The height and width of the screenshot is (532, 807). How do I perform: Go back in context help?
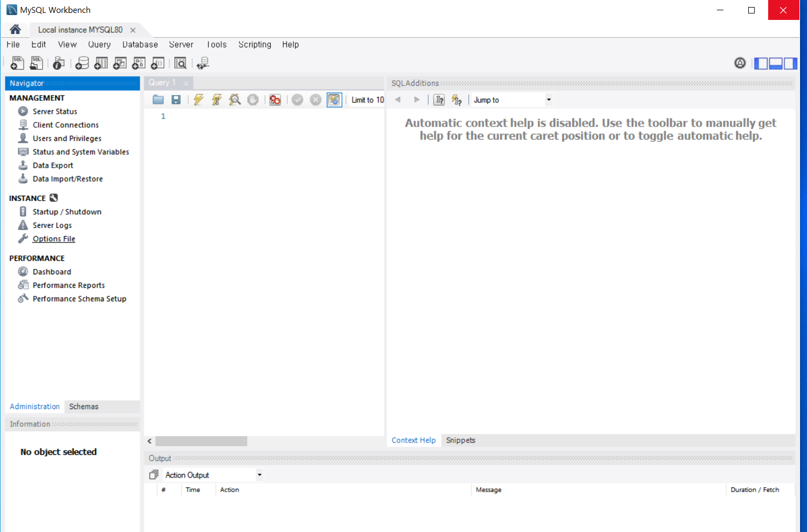tap(398, 100)
